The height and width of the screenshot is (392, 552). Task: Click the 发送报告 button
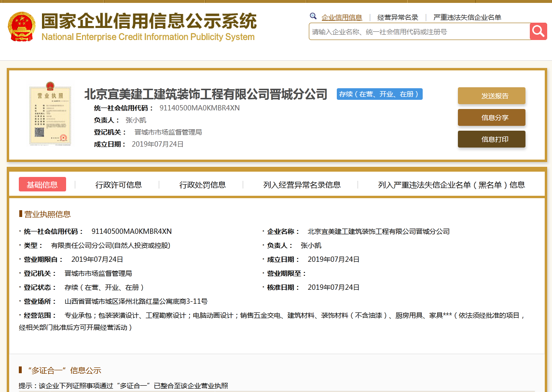[492, 96]
